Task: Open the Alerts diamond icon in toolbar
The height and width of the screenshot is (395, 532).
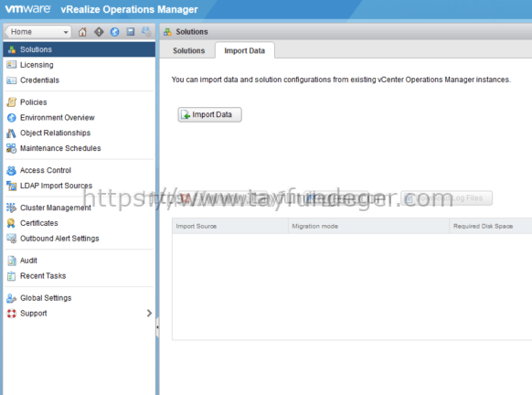Action: pos(99,32)
